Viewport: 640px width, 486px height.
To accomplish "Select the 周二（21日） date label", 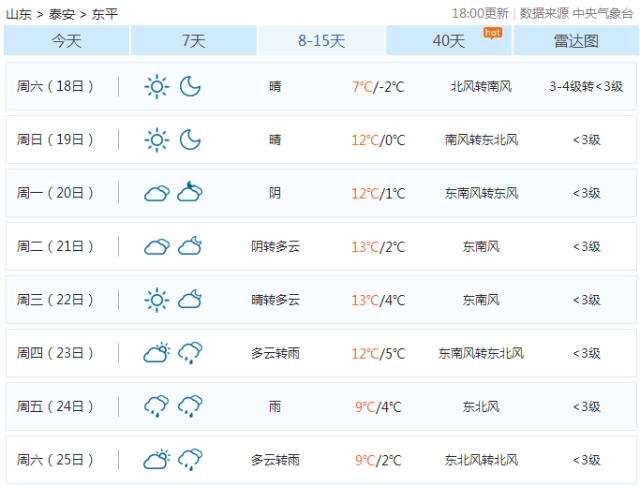I will coord(55,246).
